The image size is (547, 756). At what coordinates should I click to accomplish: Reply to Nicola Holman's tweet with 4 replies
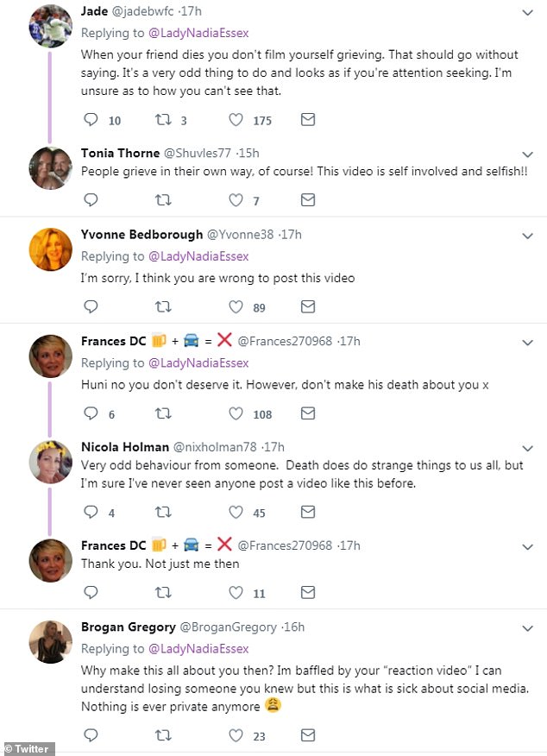[90, 513]
